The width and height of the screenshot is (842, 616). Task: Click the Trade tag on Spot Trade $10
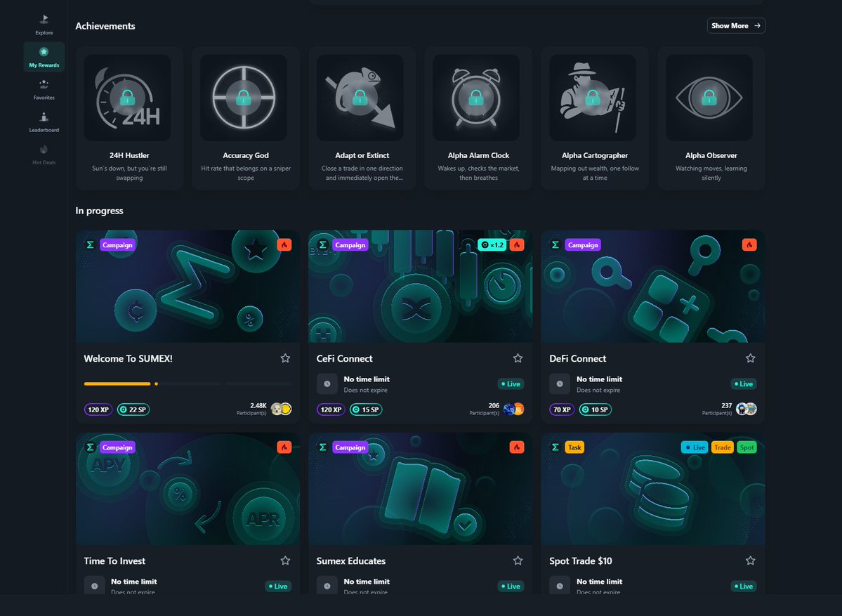coord(722,447)
